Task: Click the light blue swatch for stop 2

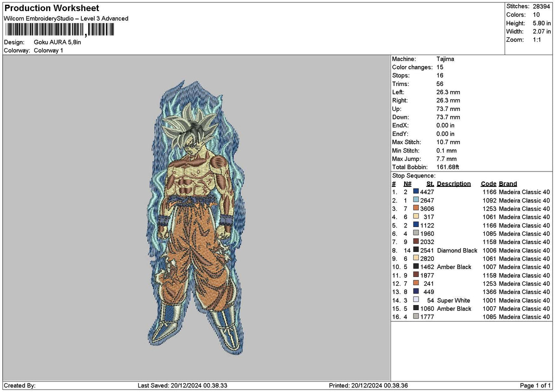Action: point(416,200)
